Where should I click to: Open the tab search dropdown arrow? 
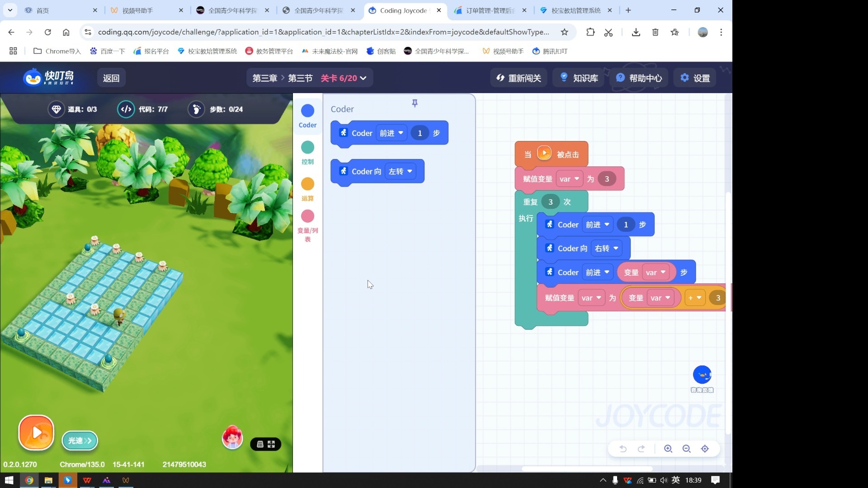click(x=10, y=10)
